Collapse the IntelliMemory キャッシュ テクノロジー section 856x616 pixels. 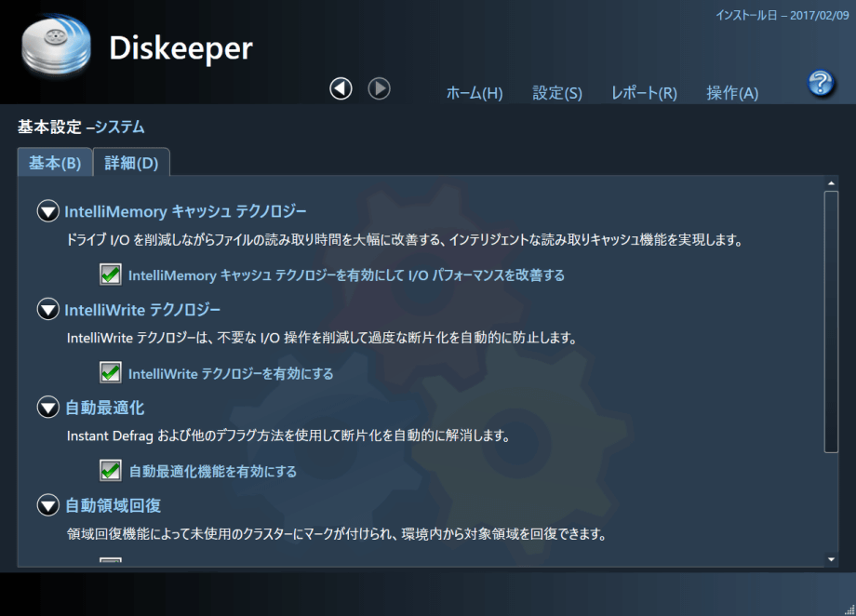pyautogui.click(x=48, y=211)
